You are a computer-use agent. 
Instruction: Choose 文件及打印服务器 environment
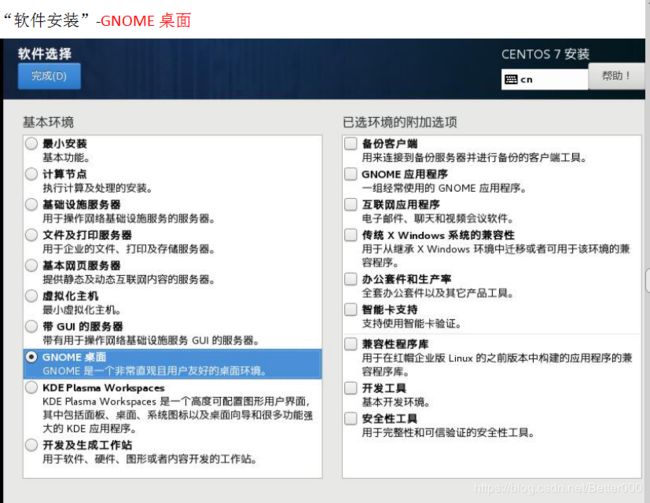tap(32, 235)
